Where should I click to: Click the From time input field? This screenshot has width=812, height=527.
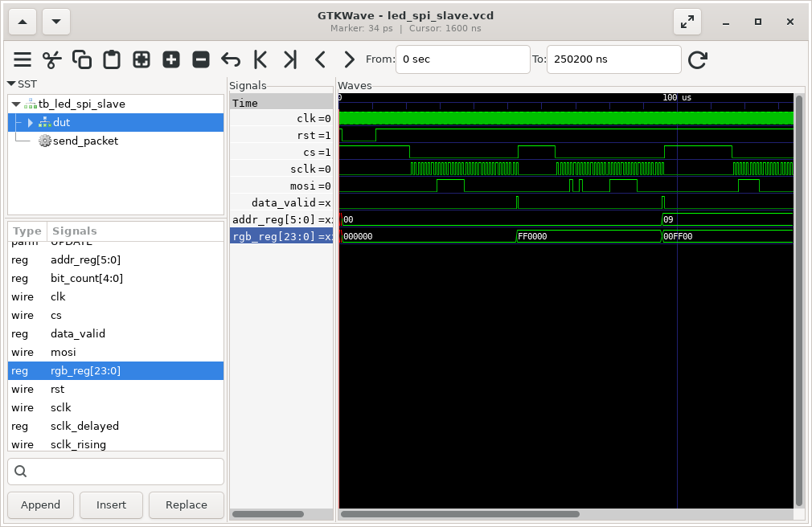click(462, 59)
